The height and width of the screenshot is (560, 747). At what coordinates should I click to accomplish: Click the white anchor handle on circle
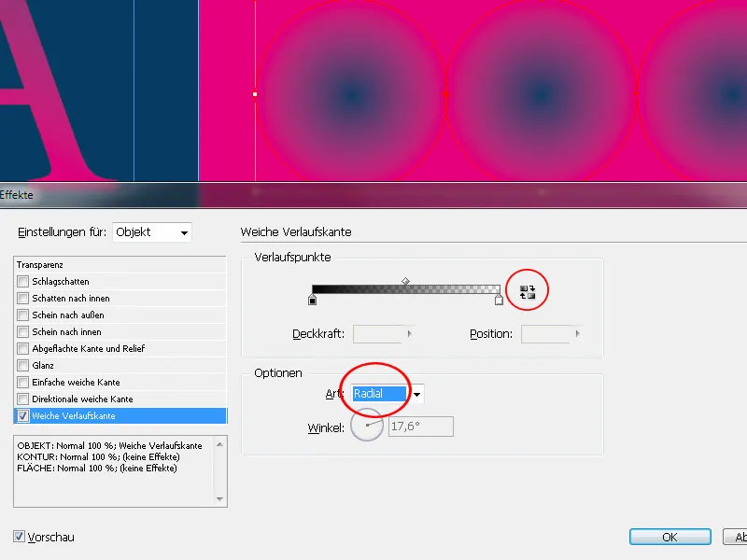(x=255, y=94)
